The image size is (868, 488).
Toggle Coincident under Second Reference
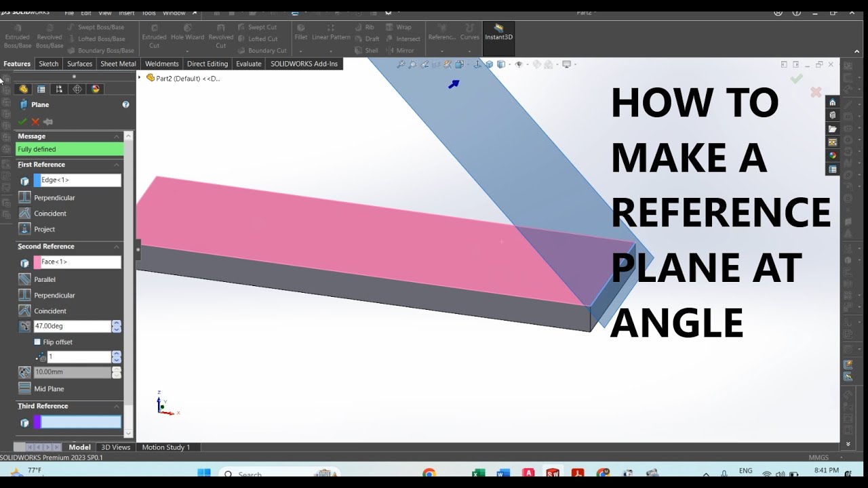coord(24,310)
